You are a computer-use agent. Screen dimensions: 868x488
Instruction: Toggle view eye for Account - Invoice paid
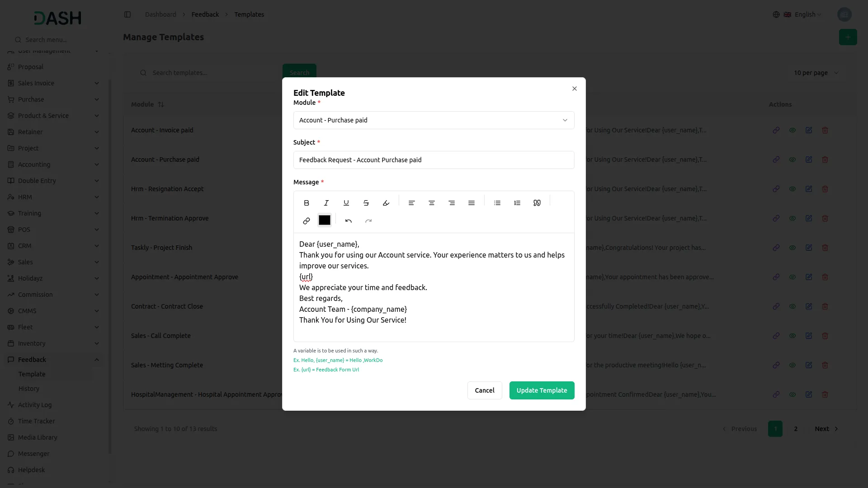pyautogui.click(x=793, y=130)
